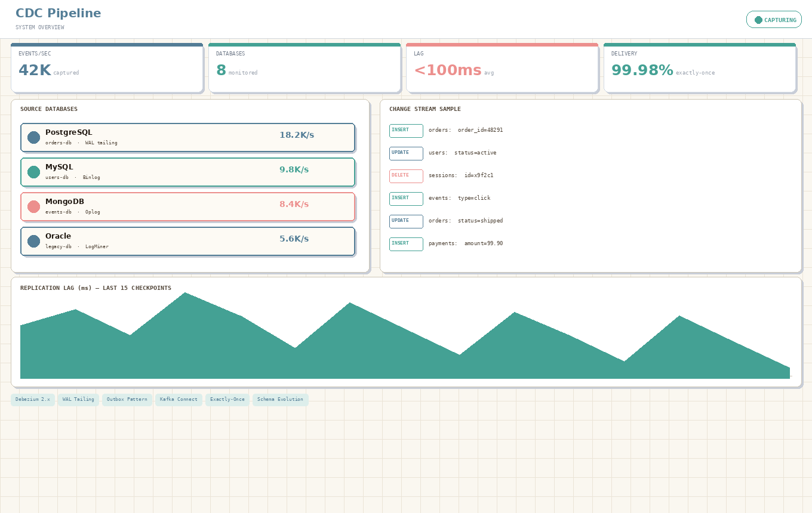Click the MongoDB pink circle icon
Viewport: 812px width, 513px height.
pos(33,207)
